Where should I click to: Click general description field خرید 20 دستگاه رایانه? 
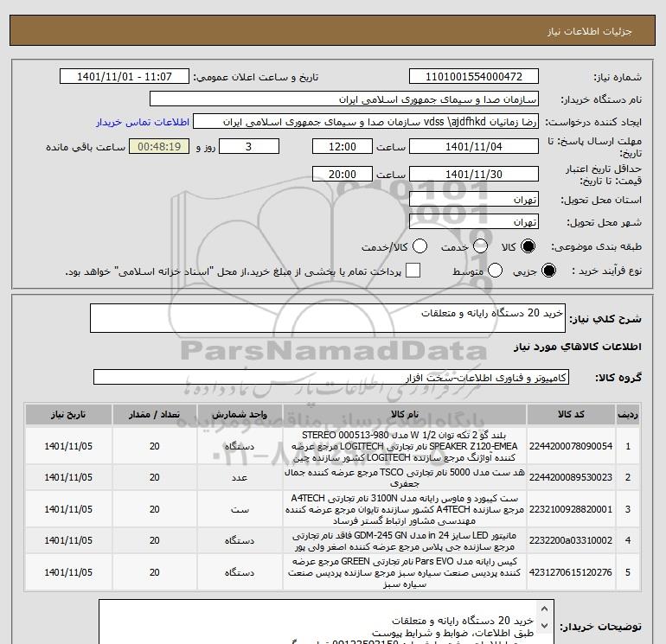[328, 318]
